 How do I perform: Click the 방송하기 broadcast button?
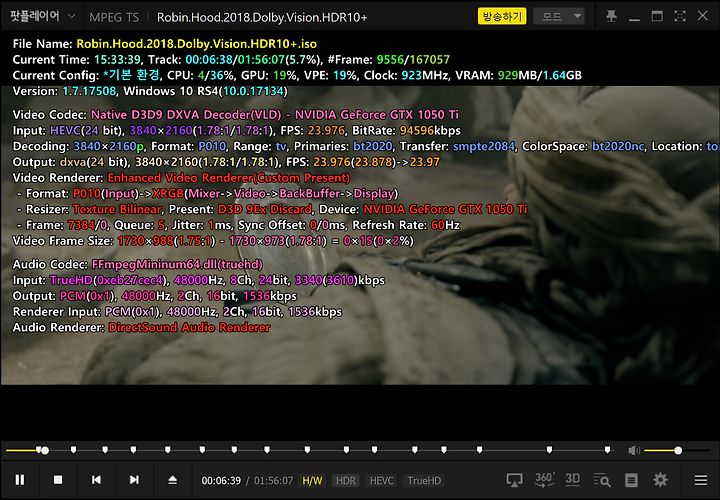coord(502,17)
